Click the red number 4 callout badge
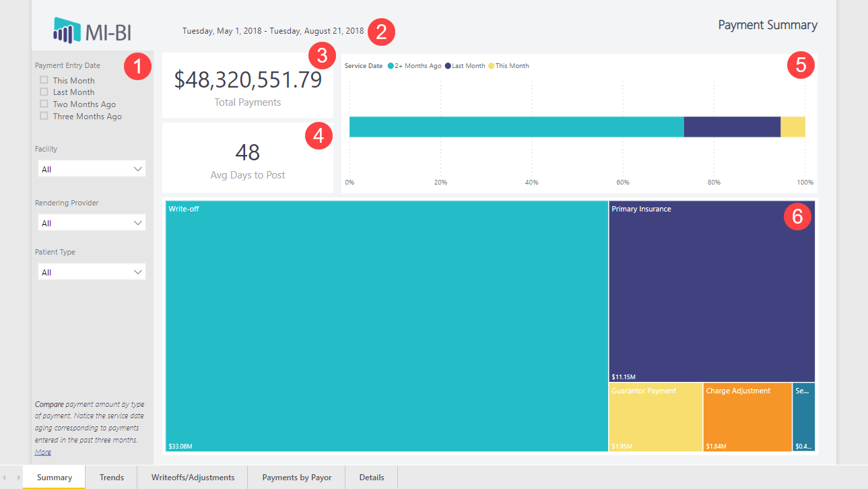 (318, 135)
